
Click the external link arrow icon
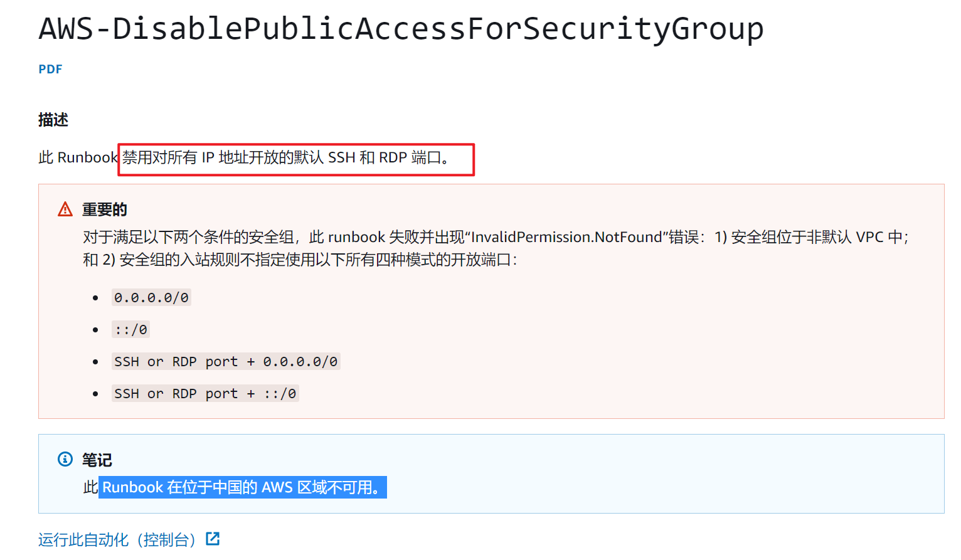[213, 539]
